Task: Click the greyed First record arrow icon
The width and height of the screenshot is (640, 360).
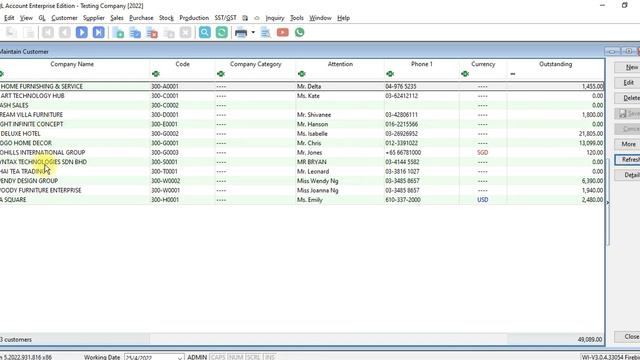Action: [x=48, y=33]
